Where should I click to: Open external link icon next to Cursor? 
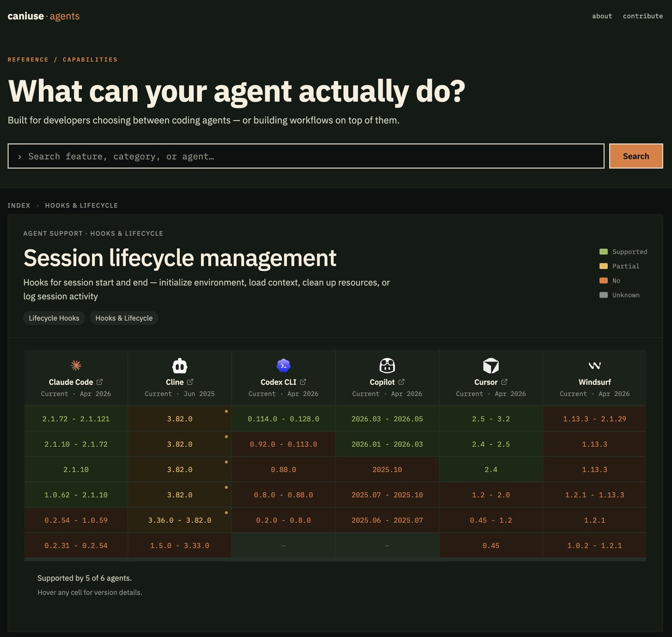pos(504,382)
